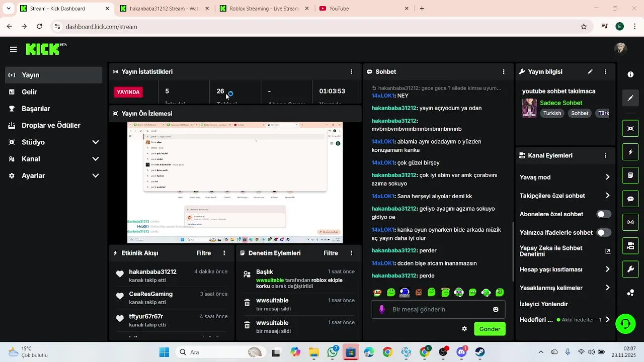Open Yasaklanmış kelimeler arrow
The height and width of the screenshot is (362, 644).
pos(607,288)
